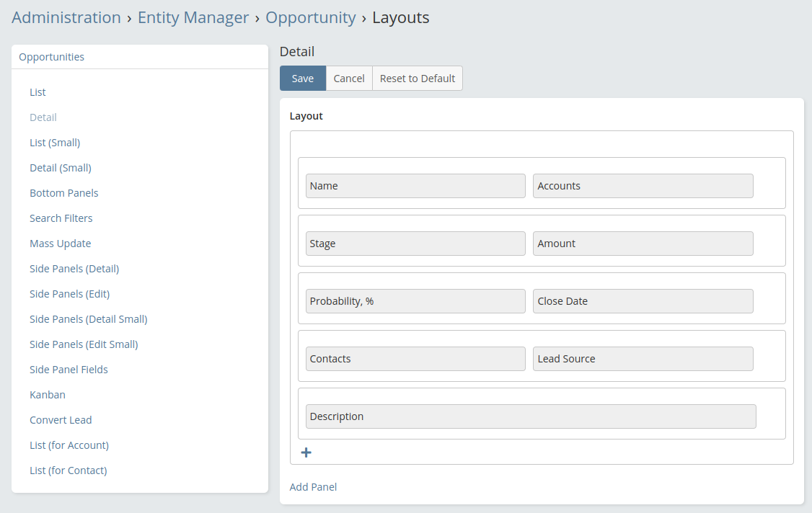Go to Entity Manager breadcrumb

193,18
